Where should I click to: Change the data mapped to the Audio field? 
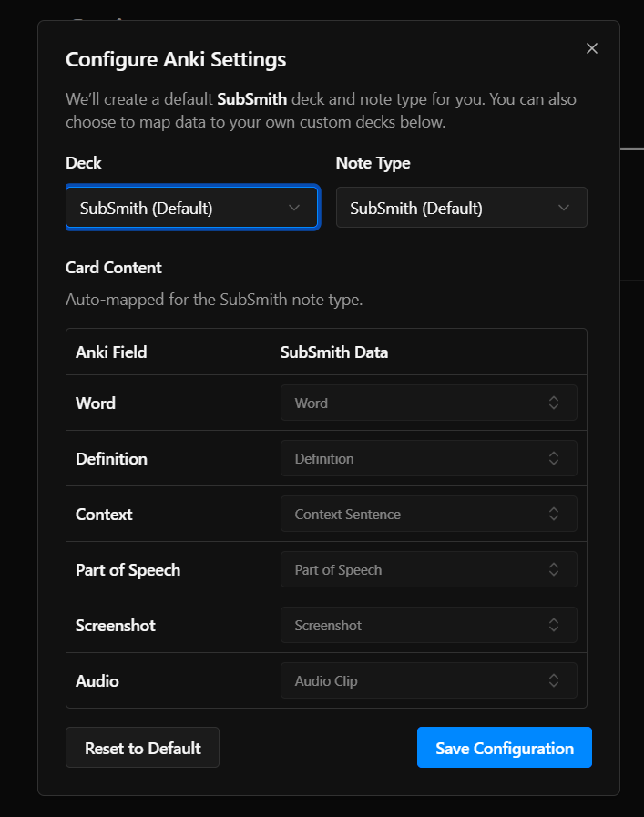click(x=428, y=680)
